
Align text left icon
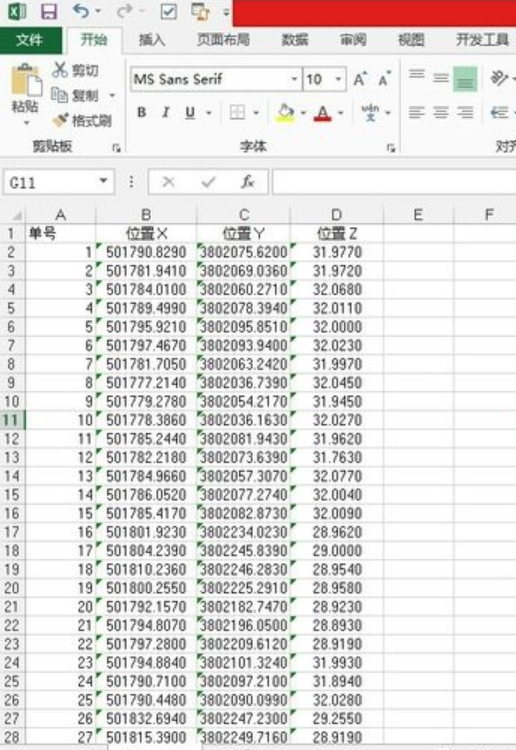(x=417, y=113)
